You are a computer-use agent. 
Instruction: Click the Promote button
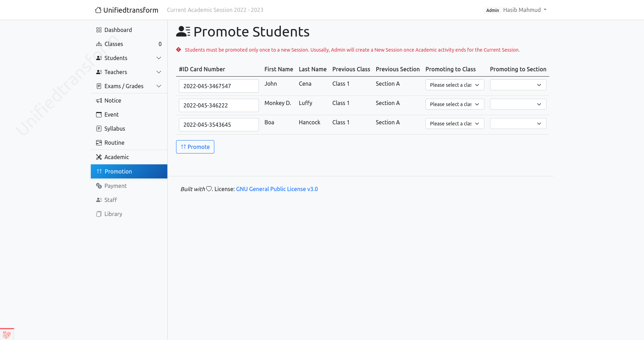(x=195, y=147)
